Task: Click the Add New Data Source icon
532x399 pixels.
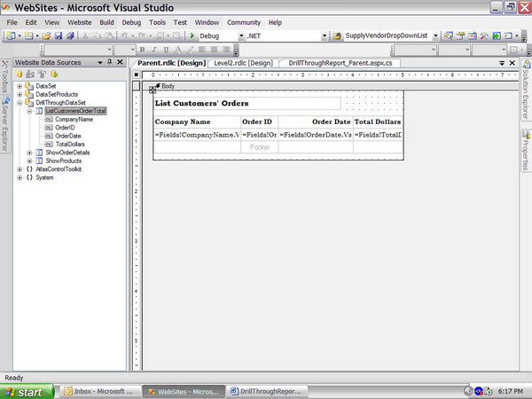Action: [19, 74]
